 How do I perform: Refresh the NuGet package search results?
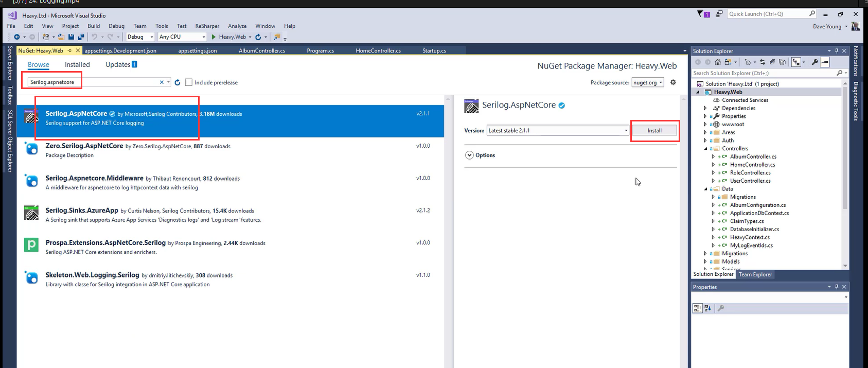178,82
